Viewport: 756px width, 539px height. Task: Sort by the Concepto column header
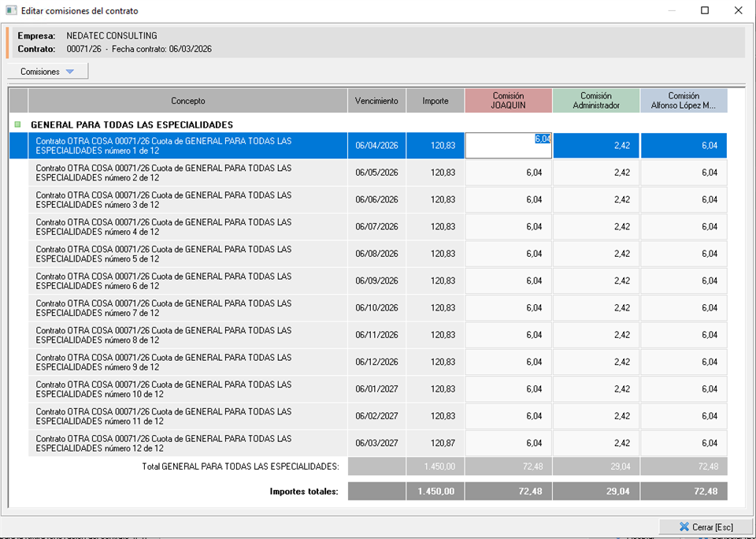[187, 101]
